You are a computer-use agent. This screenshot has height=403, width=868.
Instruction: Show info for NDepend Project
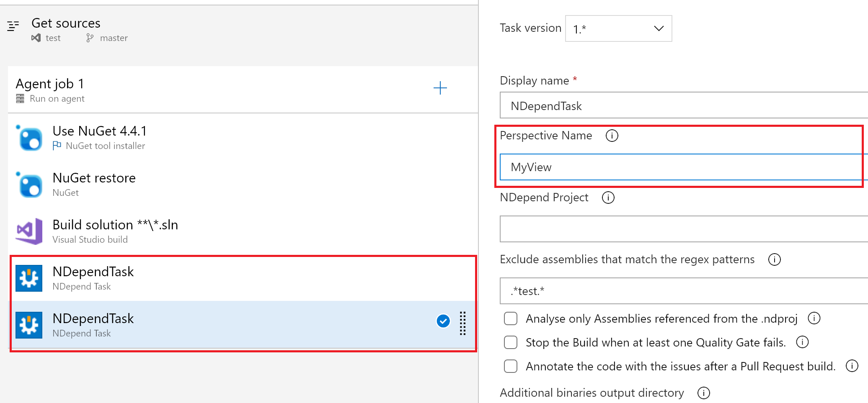tap(608, 198)
